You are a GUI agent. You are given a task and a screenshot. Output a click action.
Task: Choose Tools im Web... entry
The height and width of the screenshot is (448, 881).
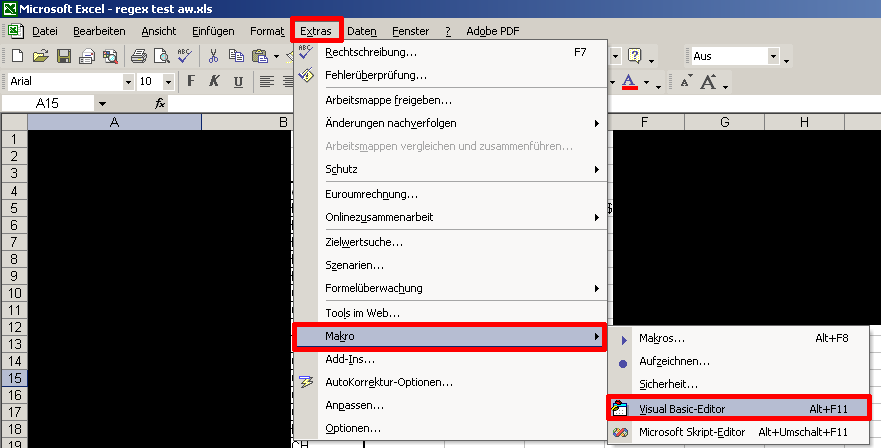[450, 313]
